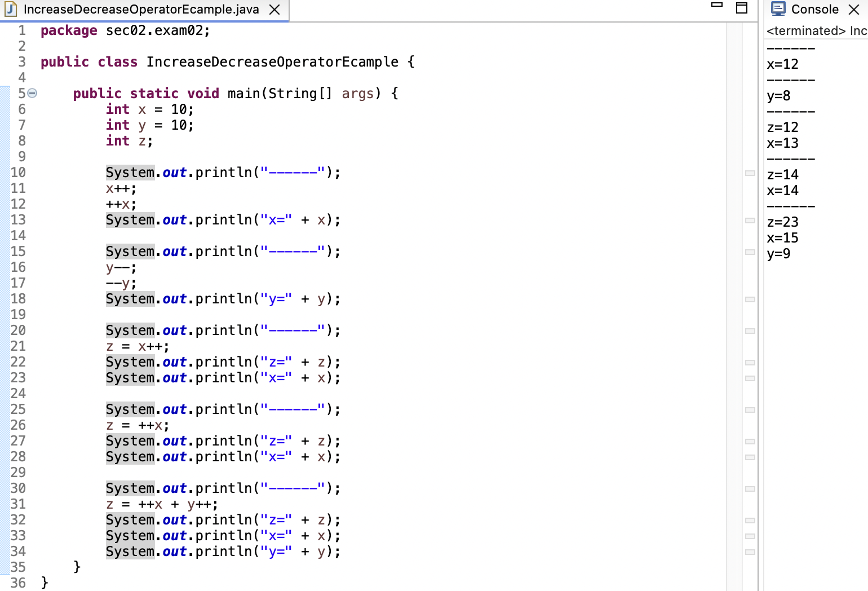Click overview ruler marker for line 33
Image resolution: width=868 pixels, height=591 pixels.
pyautogui.click(x=750, y=536)
